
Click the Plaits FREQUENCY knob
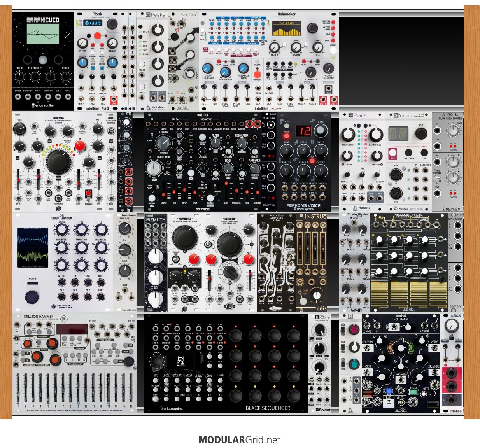pos(349,135)
